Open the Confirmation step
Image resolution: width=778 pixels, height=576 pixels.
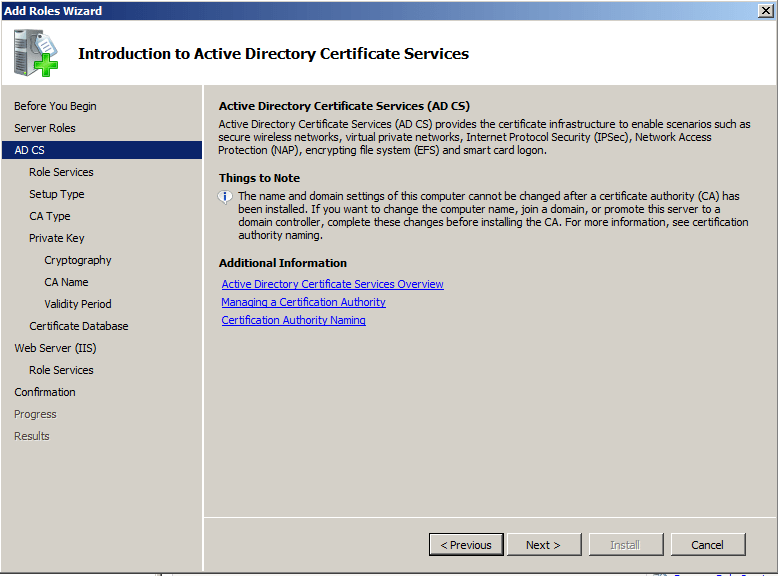(45, 392)
